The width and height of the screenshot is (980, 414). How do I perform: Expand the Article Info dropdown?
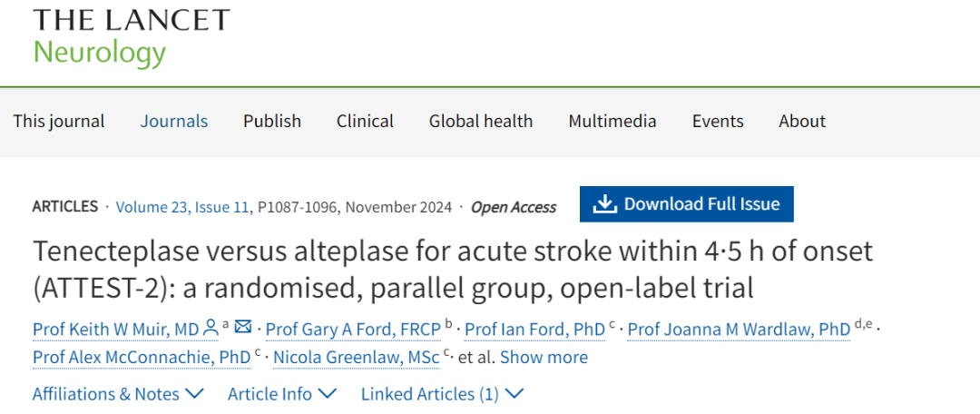coord(282,394)
